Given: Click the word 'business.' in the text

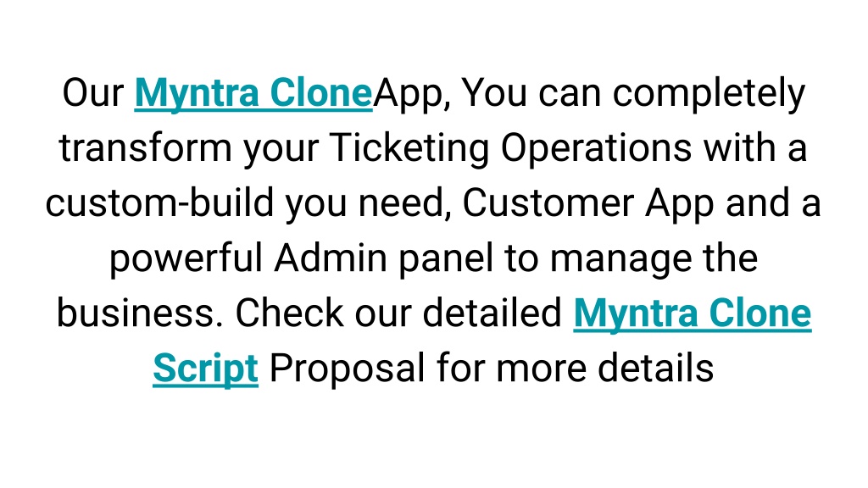Looking at the screenshot, I should (140, 313).
